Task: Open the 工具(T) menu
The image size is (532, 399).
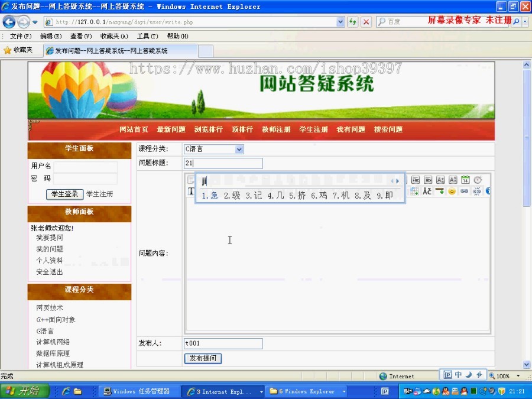Action: (148, 36)
